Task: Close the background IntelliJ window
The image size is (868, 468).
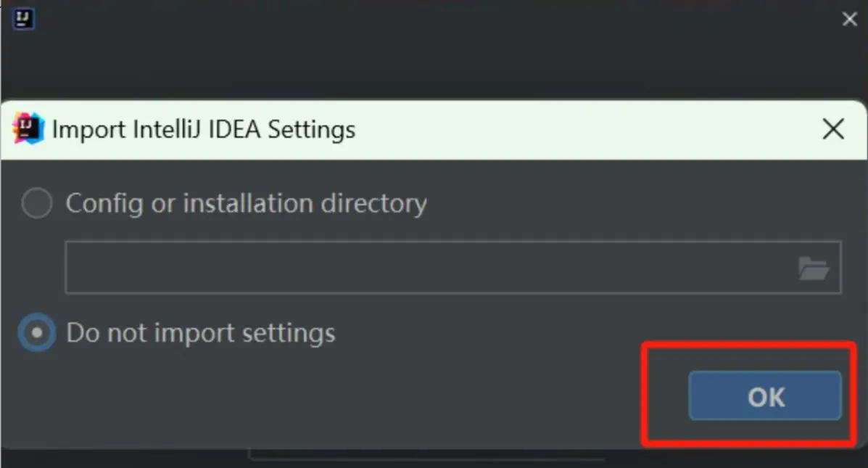Action: [849, 20]
